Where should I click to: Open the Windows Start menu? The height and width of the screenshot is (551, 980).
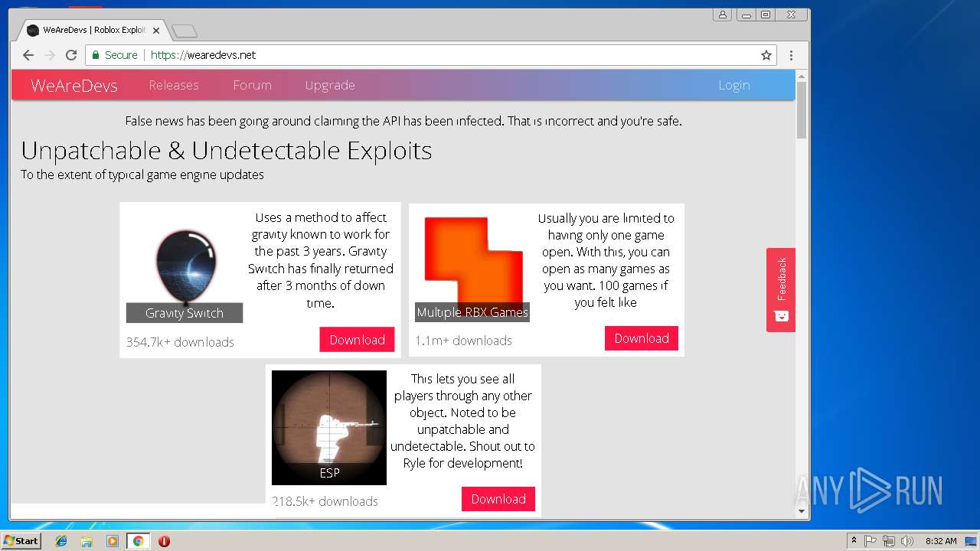pos(21,541)
